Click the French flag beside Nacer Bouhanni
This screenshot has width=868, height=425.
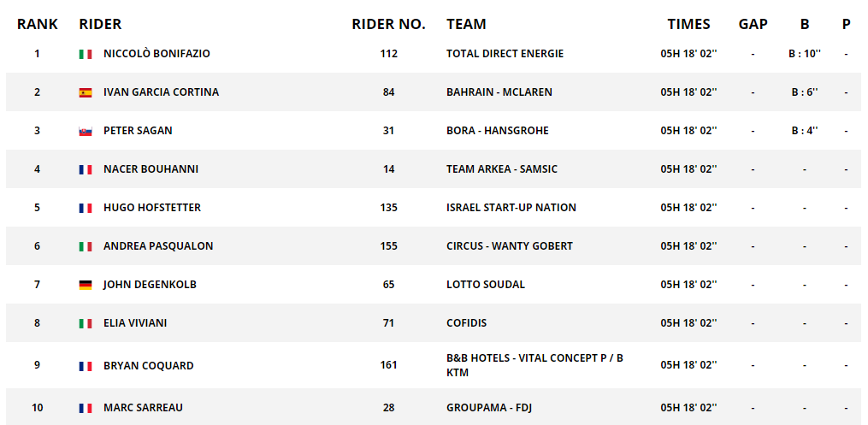[x=86, y=169]
